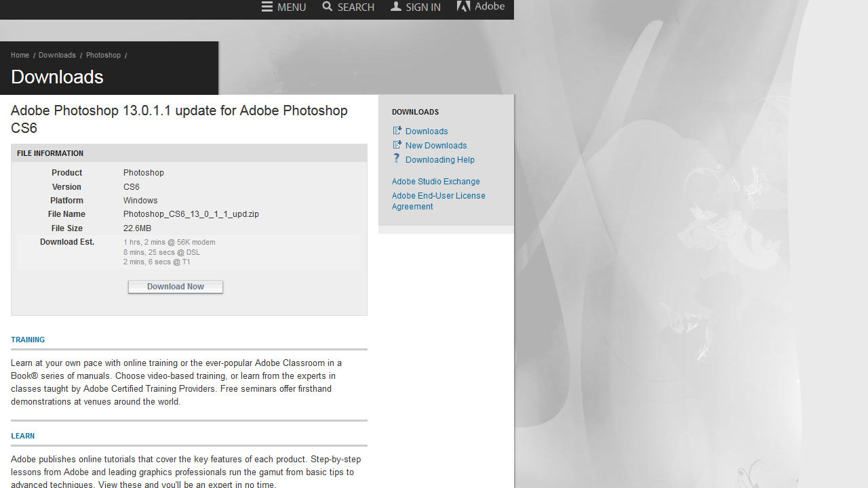Image resolution: width=868 pixels, height=488 pixels.
Task: Open the New Downloads sidebar link
Action: pyautogui.click(x=436, y=146)
